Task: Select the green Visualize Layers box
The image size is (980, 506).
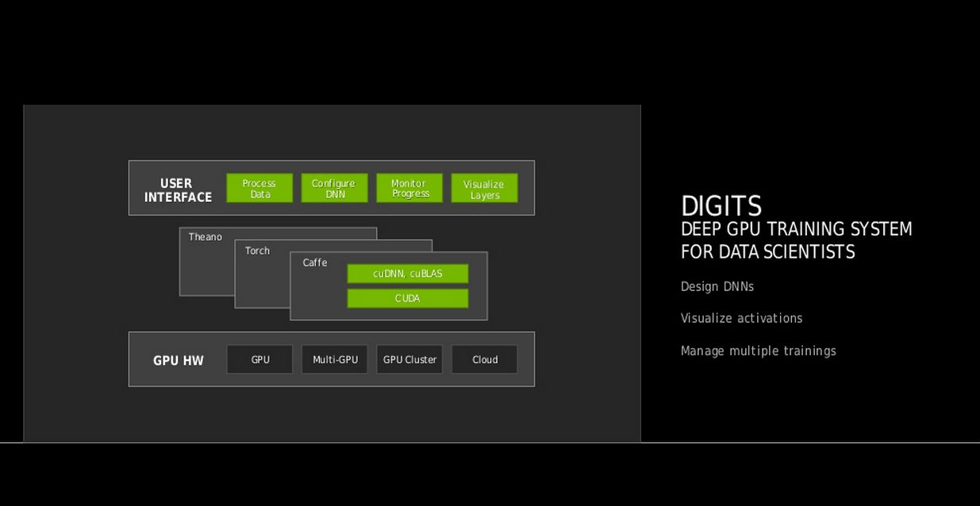Action: click(x=484, y=188)
